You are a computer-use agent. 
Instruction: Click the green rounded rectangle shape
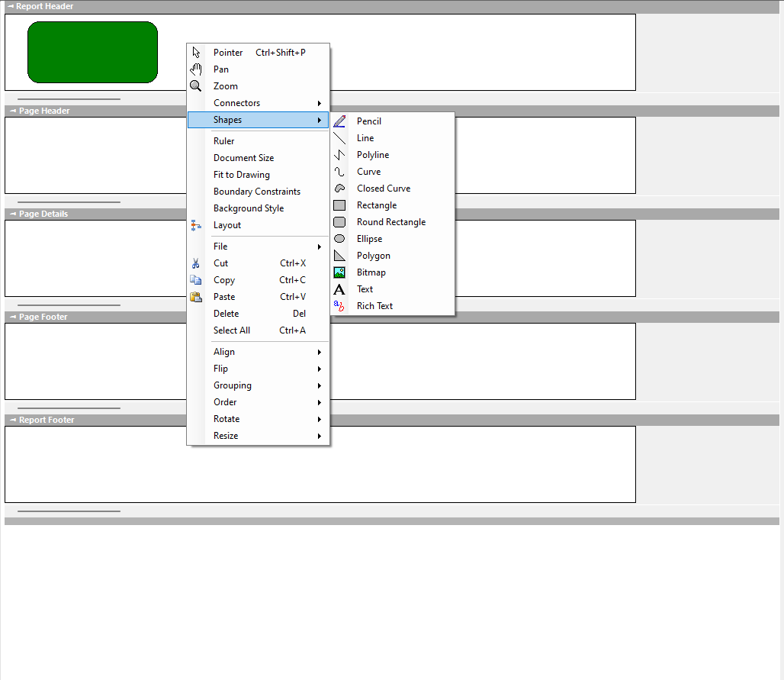point(92,52)
